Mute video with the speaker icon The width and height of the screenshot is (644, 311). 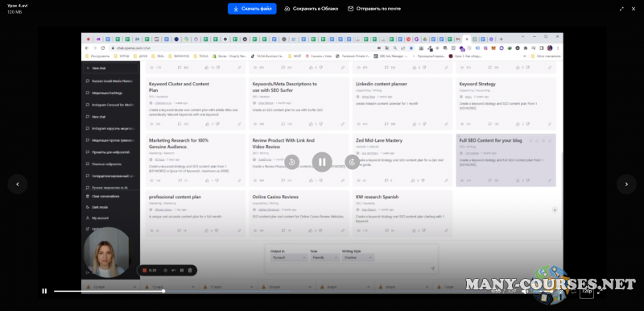[x=525, y=291]
